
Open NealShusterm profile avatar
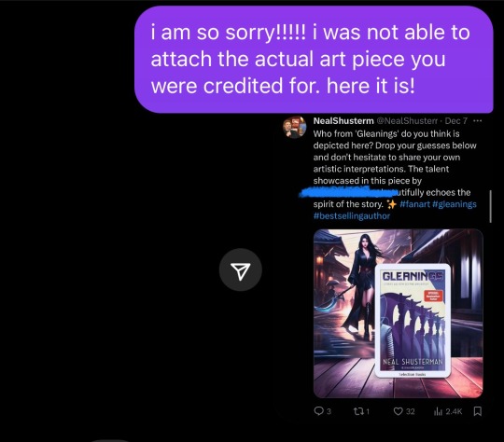(294, 127)
